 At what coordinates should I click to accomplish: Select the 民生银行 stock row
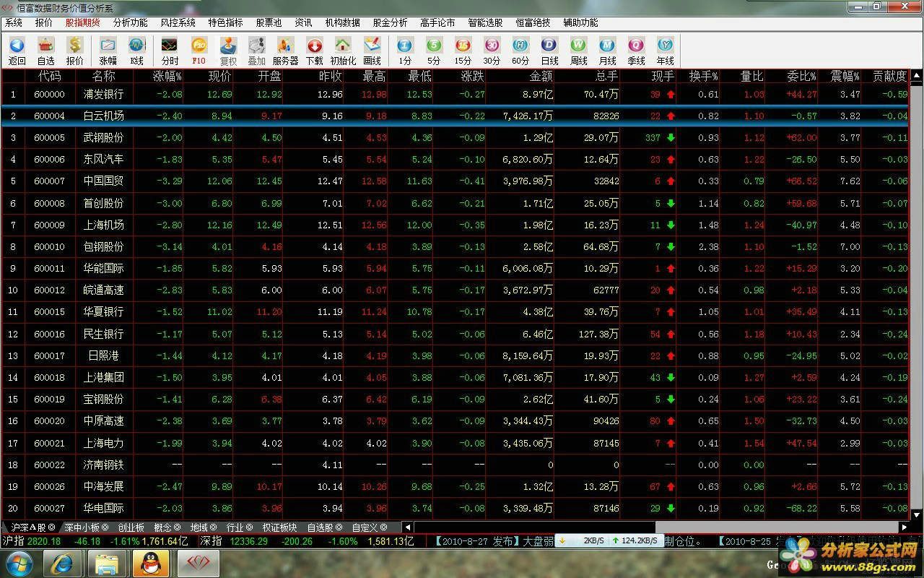point(456,334)
